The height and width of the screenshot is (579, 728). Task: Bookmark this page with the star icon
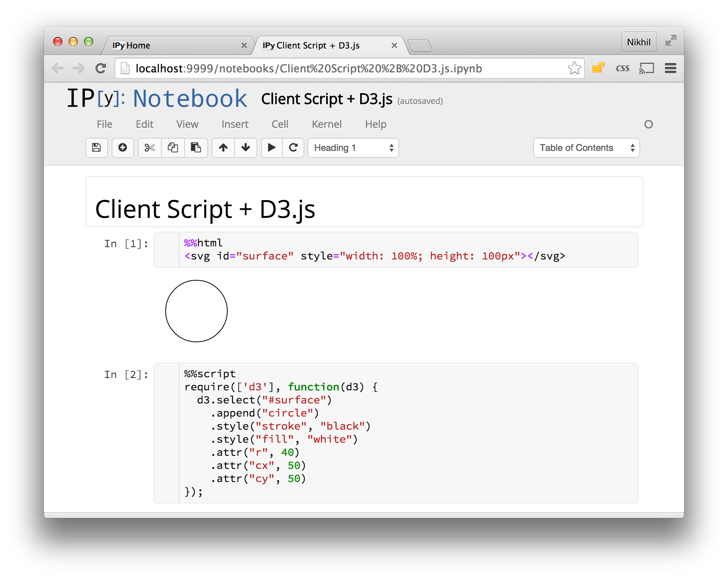pos(574,69)
